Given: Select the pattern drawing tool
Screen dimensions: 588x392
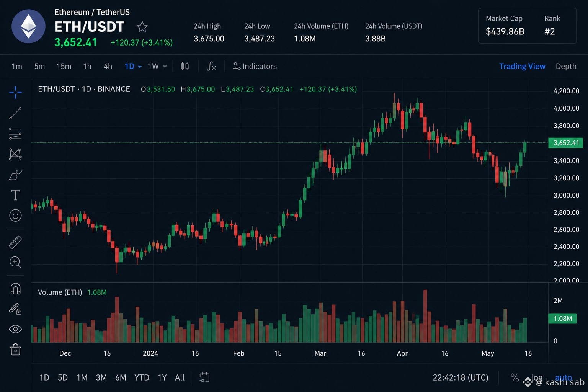Looking at the screenshot, I should (x=15, y=154).
